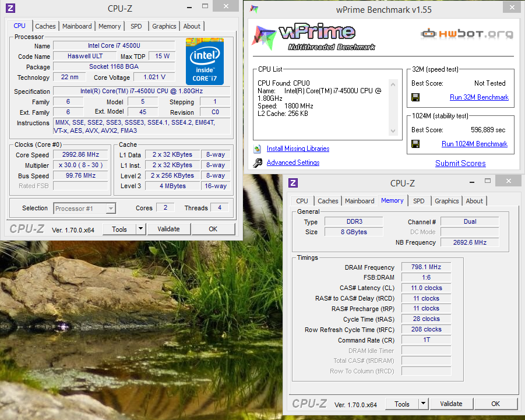
Task: Click Tools button in the upper-left CPU-Z window
Action: tap(119, 230)
